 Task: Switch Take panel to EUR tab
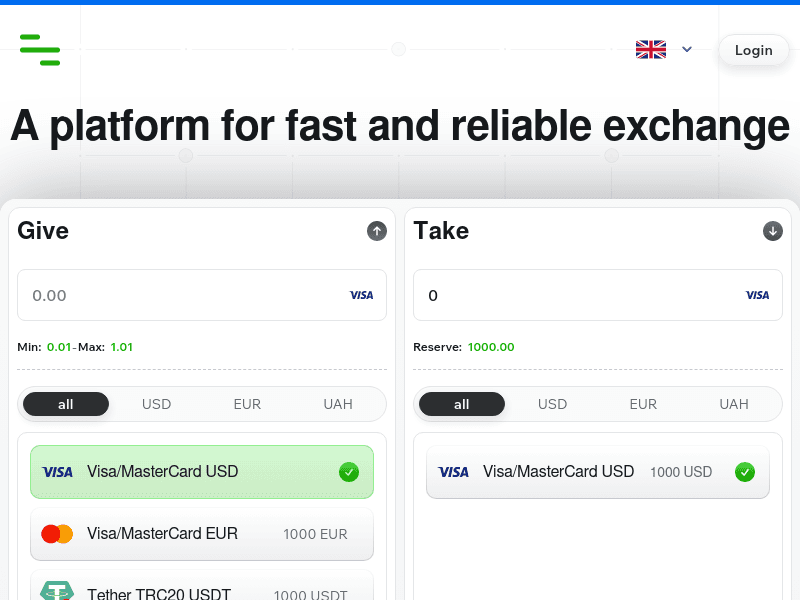643,404
